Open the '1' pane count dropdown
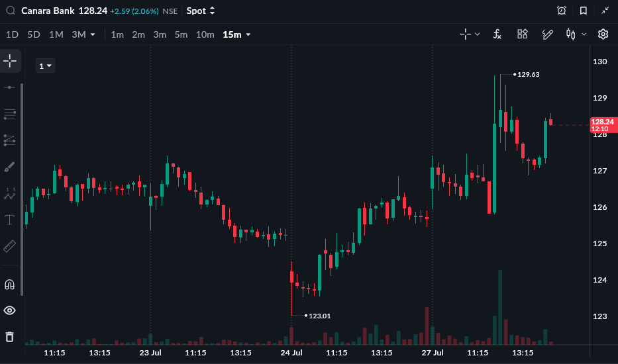618x364 pixels. click(45, 66)
